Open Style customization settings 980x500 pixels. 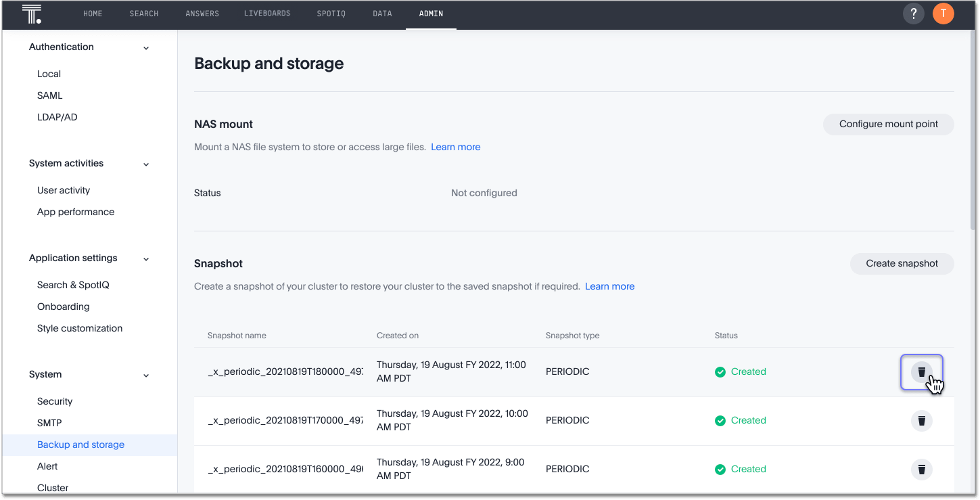[80, 328]
